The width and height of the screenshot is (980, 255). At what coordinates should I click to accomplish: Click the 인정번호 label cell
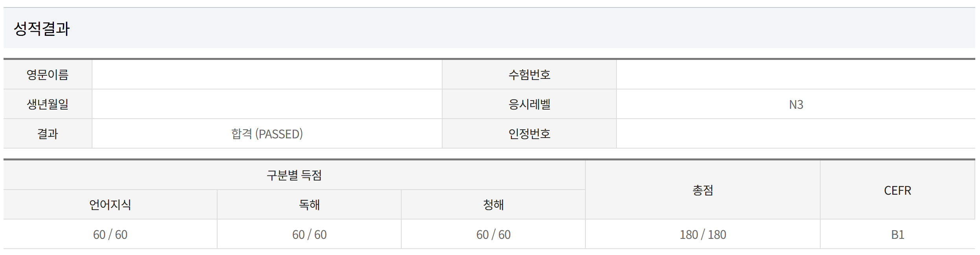coord(529,134)
